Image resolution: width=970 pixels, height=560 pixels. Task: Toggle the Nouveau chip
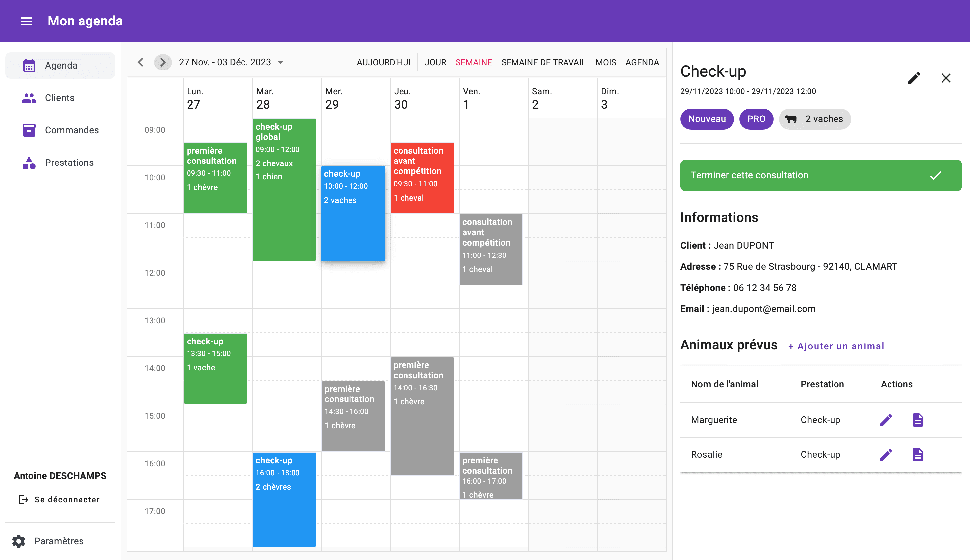pyautogui.click(x=707, y=119)
